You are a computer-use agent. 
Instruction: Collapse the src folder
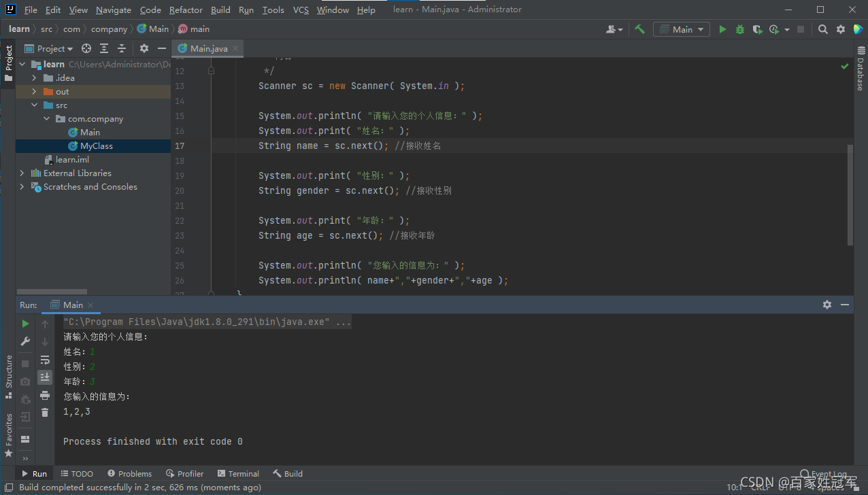click(34, 105)
